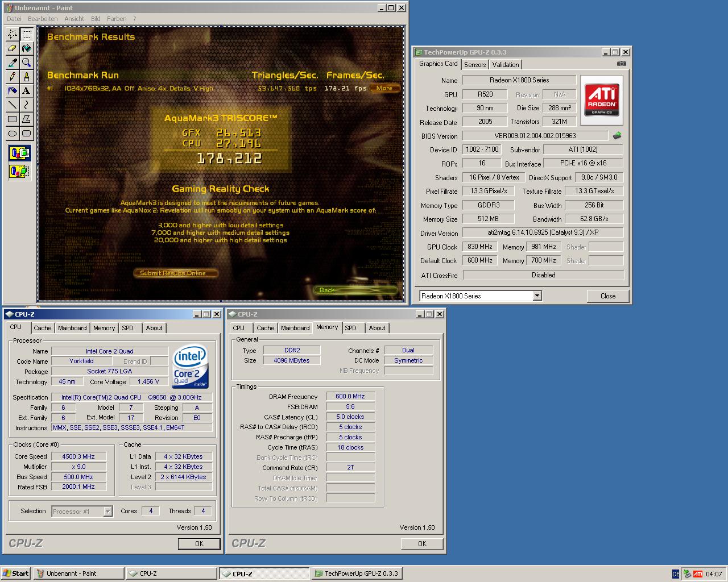Select the rectangular Select tool in Paint
728x582 pixels.
pyautogui.click(x=26, y=34)
